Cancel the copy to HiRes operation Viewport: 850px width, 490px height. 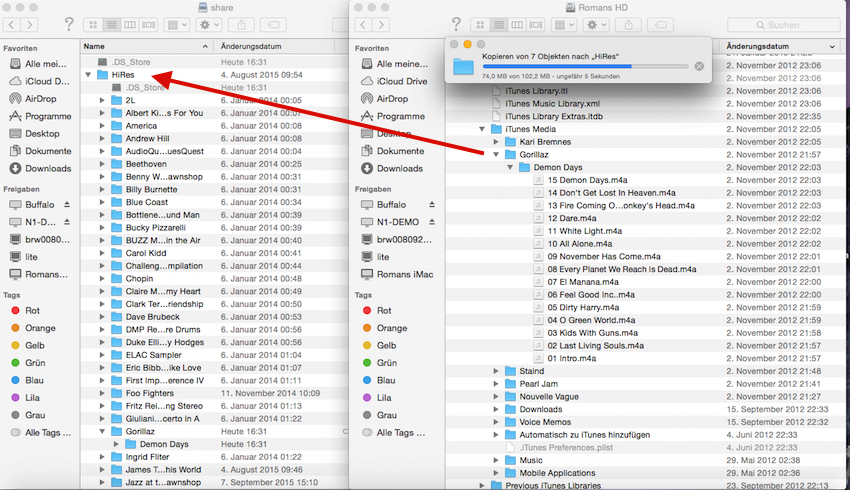699,66
